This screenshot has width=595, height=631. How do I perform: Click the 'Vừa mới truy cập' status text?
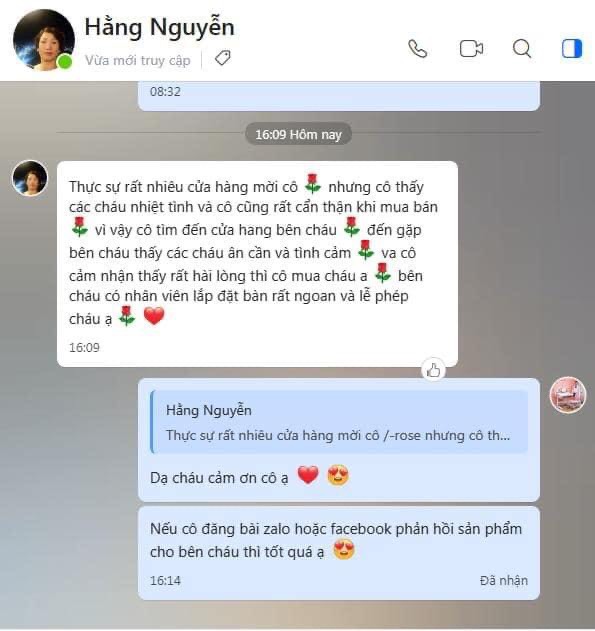[138, 60]
